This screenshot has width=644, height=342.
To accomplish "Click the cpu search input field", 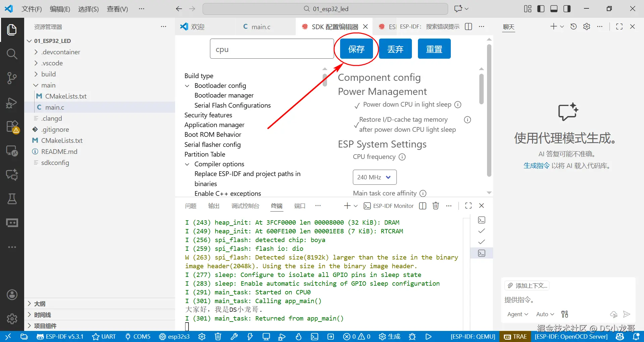I will (272, 49).
